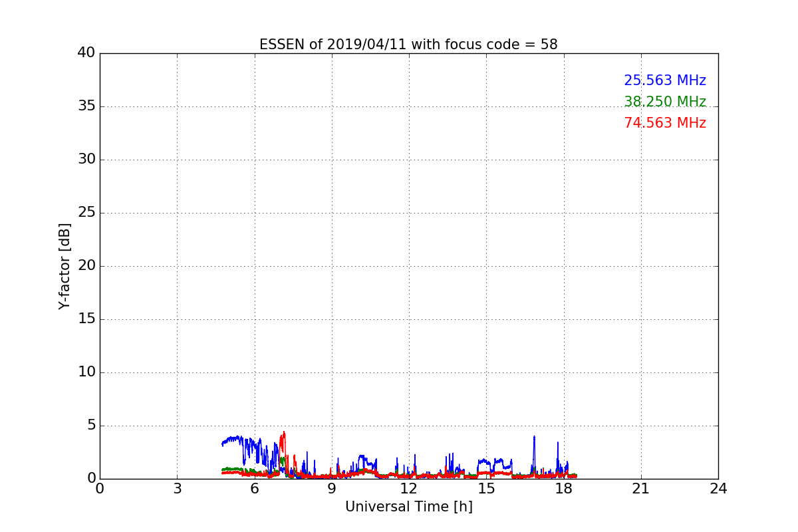The image size is (798, 532).
Task: Click the y-axis tick label 5
Action: (90, 426)
